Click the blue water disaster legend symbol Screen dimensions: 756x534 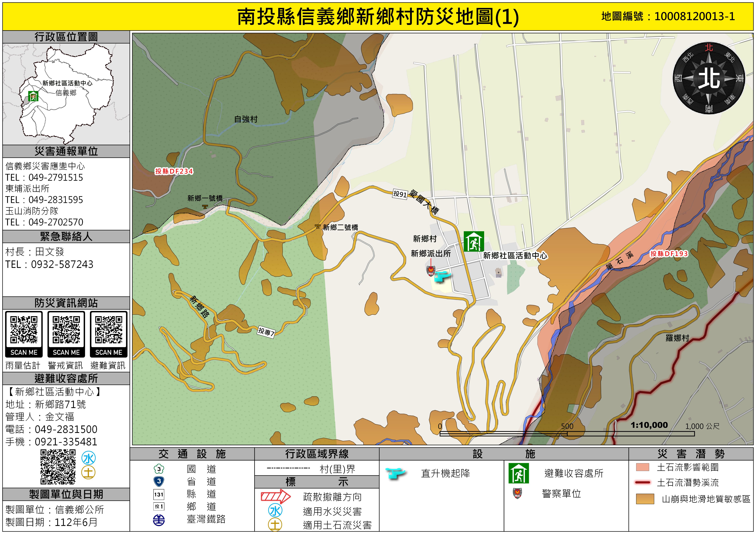(x=275, y=510)
